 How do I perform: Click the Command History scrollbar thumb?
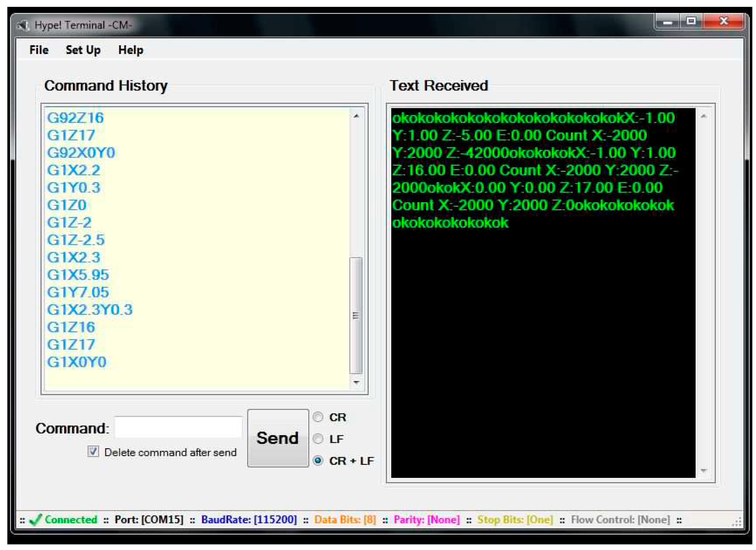356,315
